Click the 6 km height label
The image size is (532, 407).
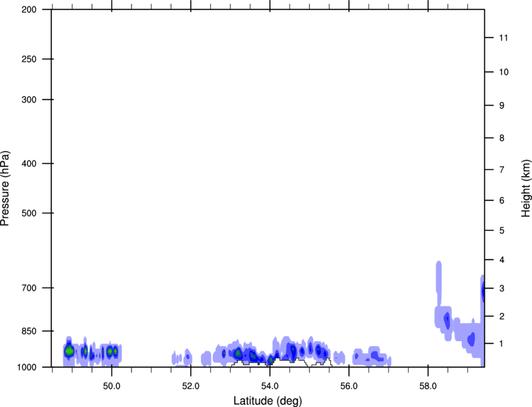(502, 200)
